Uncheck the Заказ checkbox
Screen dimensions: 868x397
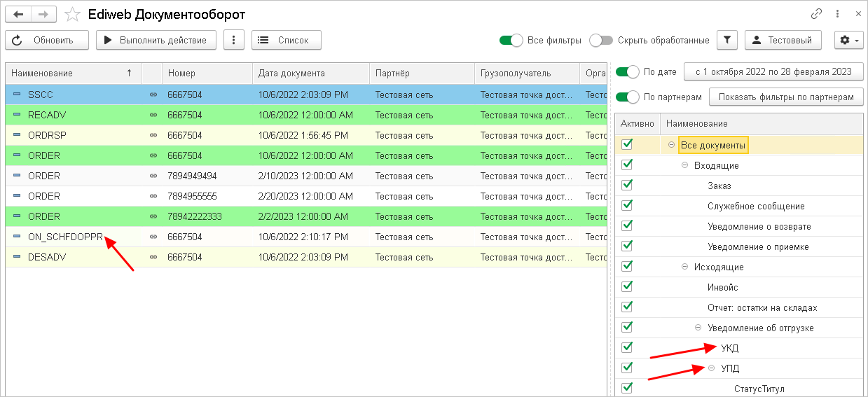627,186
